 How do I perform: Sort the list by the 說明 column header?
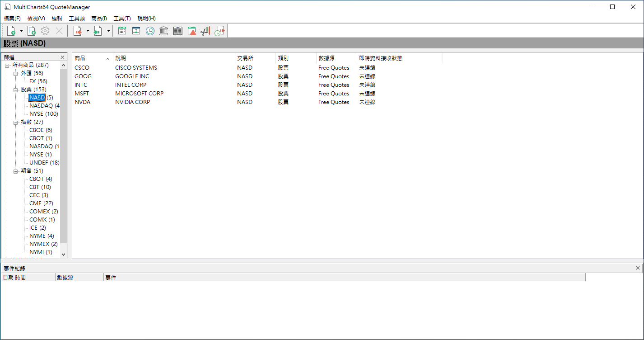(x=174, y=58)
